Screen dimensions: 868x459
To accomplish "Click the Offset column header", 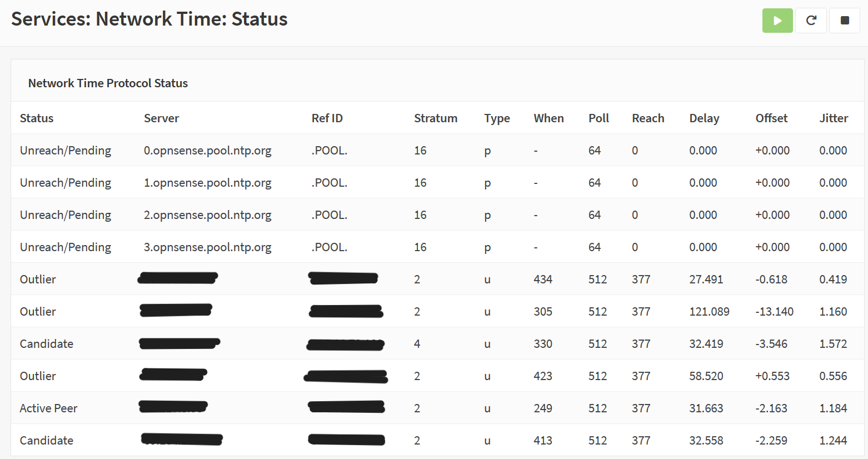I will pyautogui.click(x=771, y=118).
